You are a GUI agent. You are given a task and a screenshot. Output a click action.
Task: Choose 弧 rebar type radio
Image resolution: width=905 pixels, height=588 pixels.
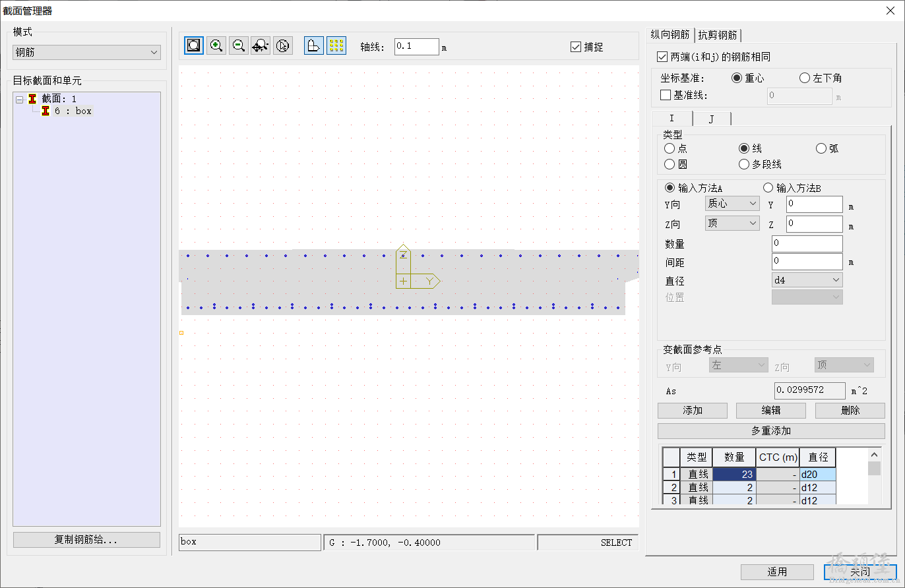(821, 148)
